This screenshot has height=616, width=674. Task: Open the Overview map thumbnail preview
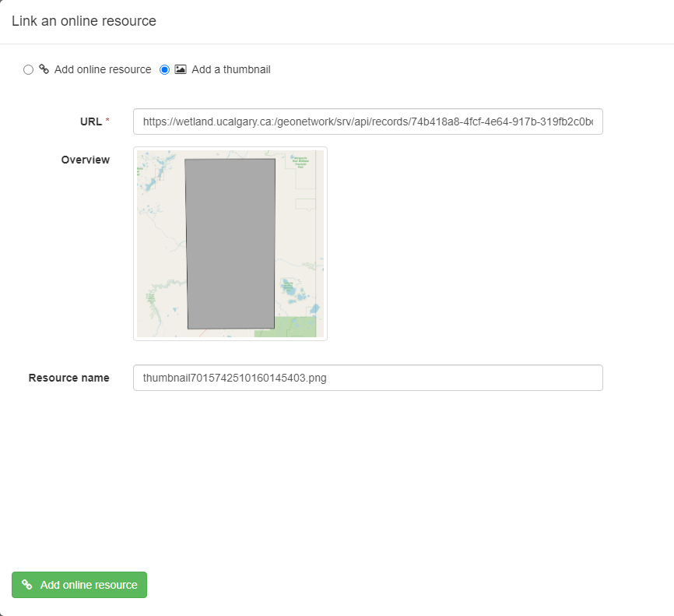[x=230, y=244]
